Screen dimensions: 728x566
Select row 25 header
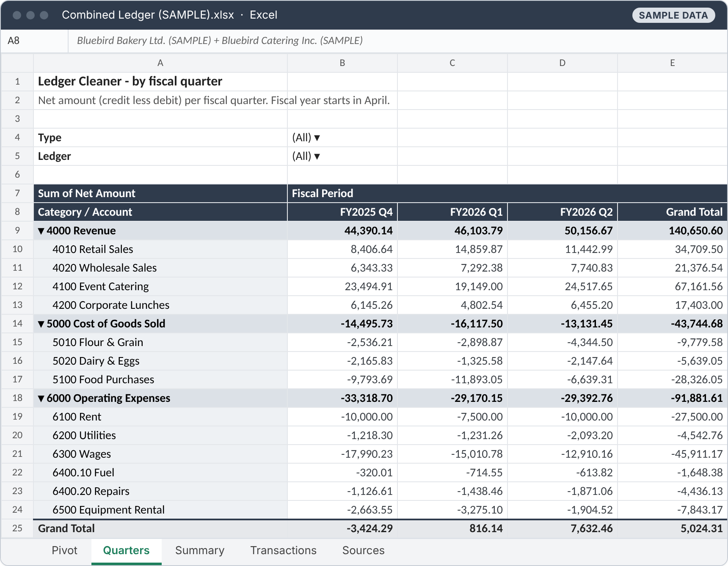coord(17,528)
